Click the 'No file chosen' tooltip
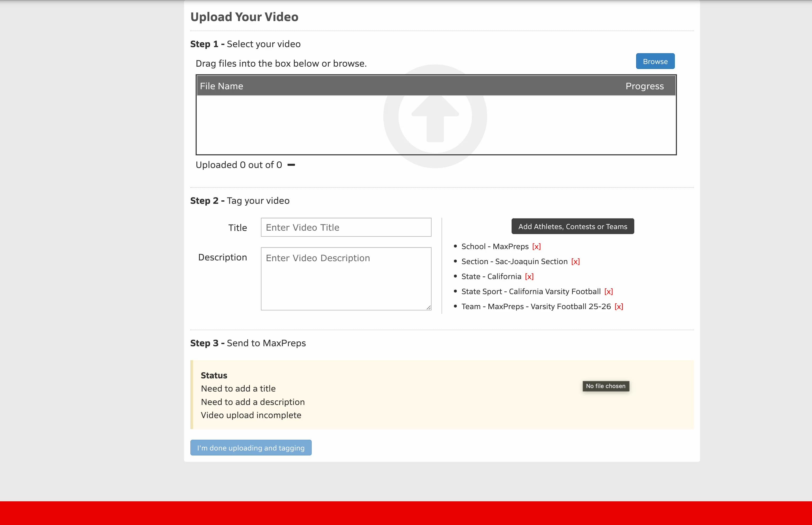This screenshot has width=812, height=525. pos(605,386)
